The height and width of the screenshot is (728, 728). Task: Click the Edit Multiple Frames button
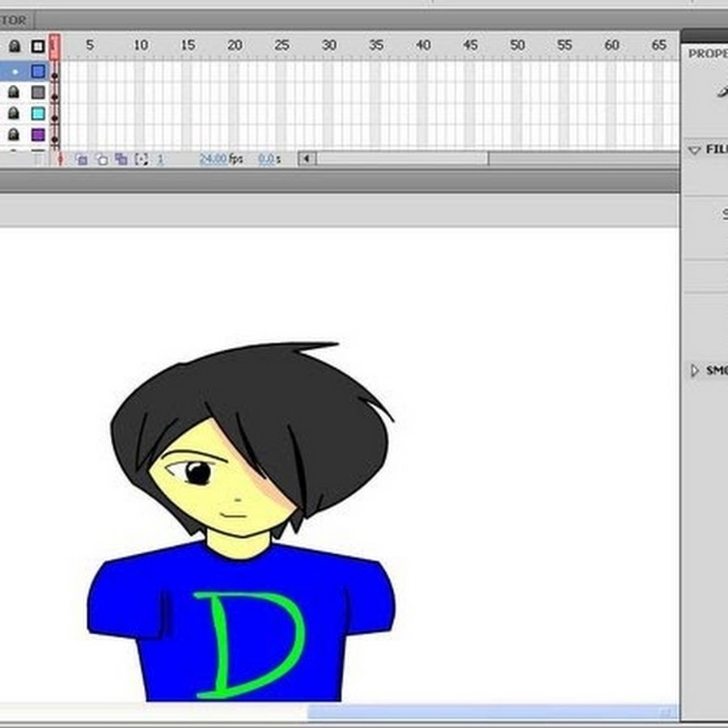tap(121, 159)
